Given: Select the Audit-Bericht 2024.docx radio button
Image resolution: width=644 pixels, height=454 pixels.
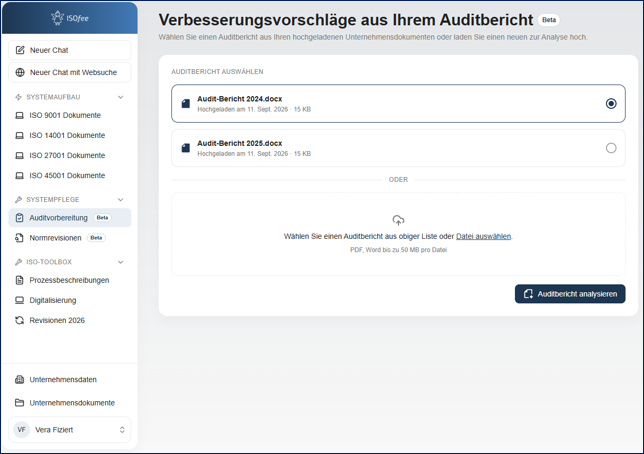Looking at the screenshot, I should pyautogui.click(x=611, y=104).
